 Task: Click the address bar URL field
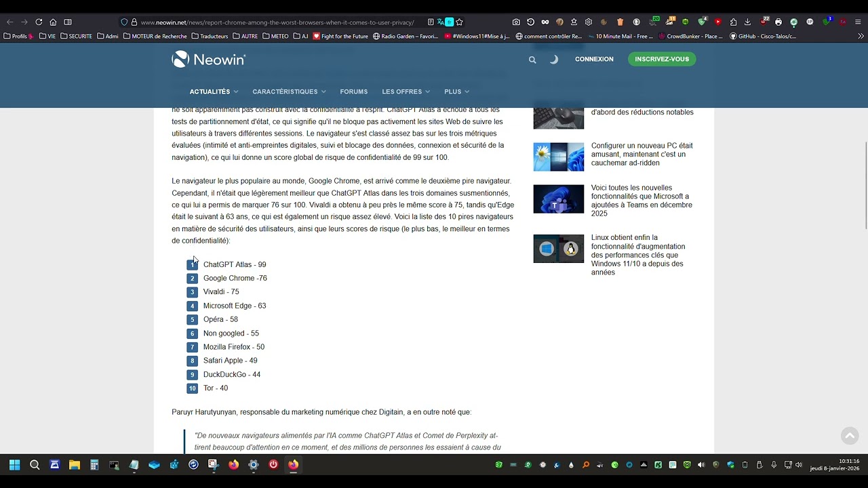click(x=277, y=22)
